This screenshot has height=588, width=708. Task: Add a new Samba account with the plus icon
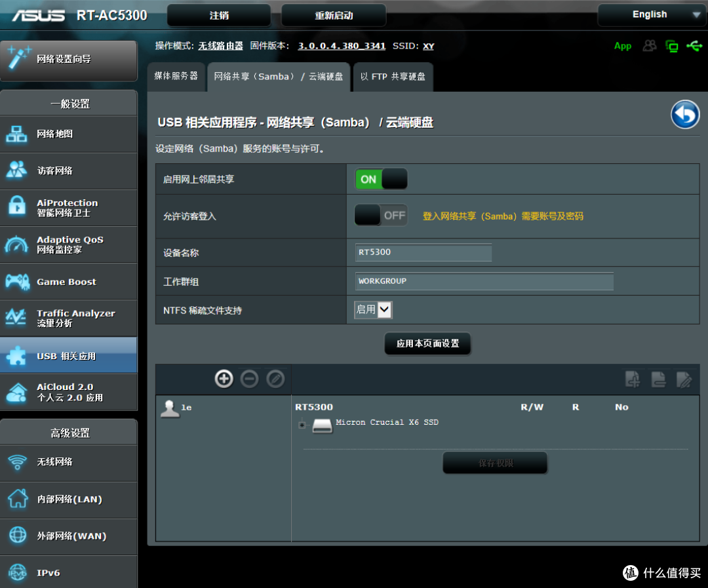[x=224, y=379]
